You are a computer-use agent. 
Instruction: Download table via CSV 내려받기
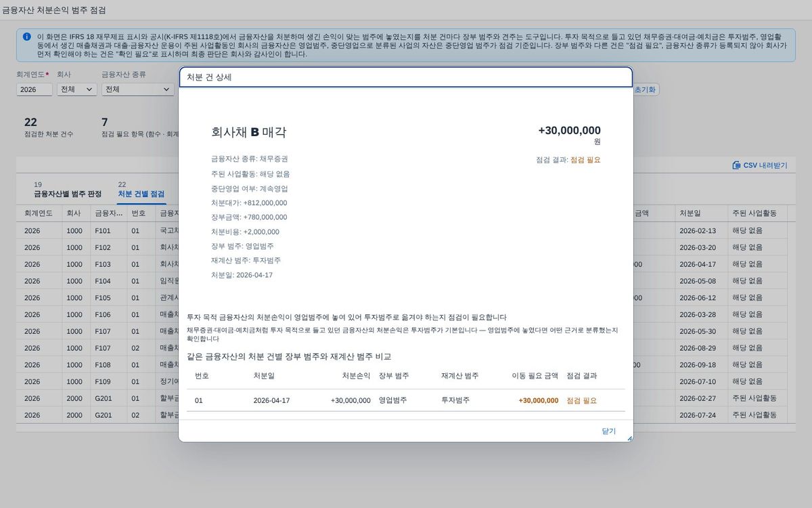click(760, 165)
